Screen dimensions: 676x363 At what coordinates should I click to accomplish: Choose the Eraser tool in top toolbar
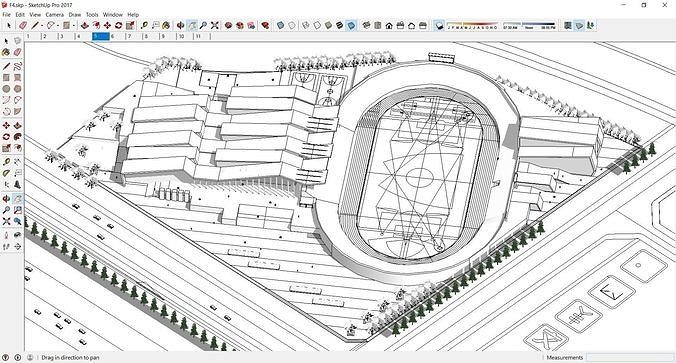(x=23, y=26)
